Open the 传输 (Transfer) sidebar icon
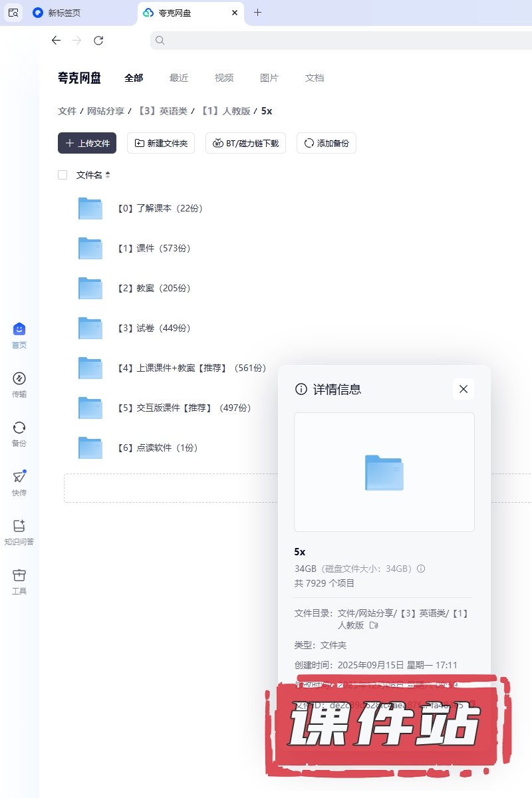 click(x=19, y=379)
